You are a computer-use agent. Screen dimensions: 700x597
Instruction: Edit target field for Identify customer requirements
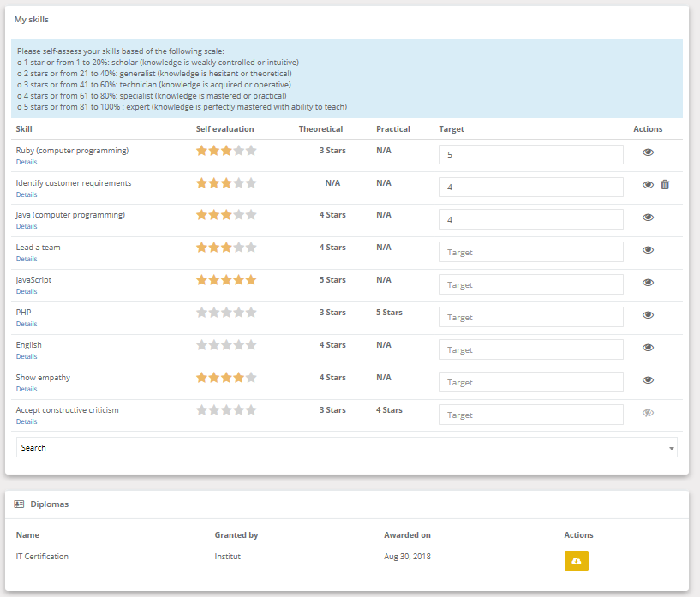pos(531,187)
